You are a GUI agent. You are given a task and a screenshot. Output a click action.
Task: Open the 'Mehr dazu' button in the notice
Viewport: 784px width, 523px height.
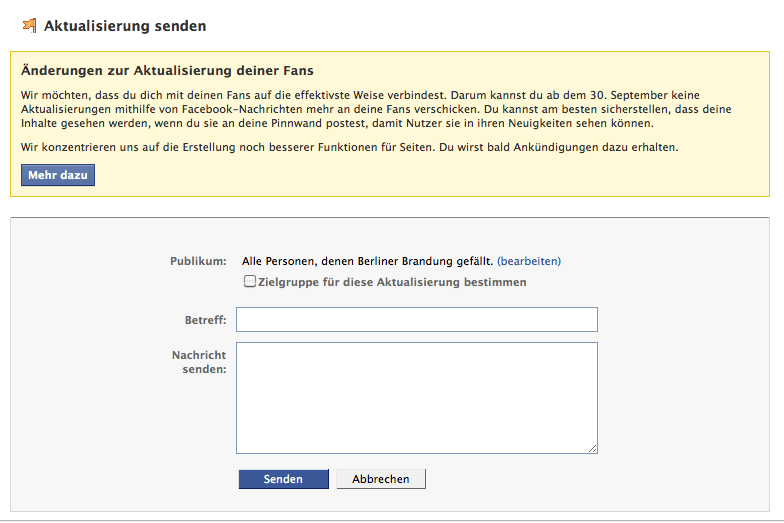58,175
